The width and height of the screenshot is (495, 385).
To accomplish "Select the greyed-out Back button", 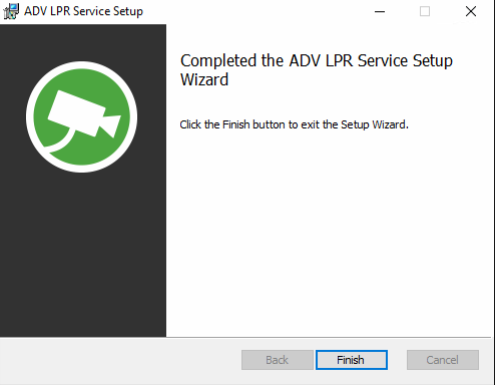I will pyautogui.click(x=277, y=360).
